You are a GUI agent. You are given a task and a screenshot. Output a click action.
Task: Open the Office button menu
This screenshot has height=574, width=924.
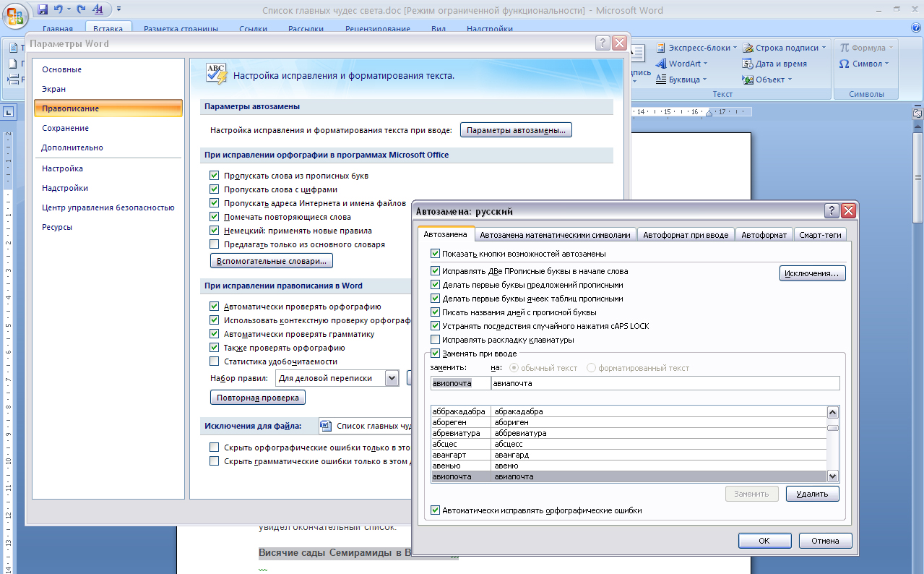coord(16,15)
